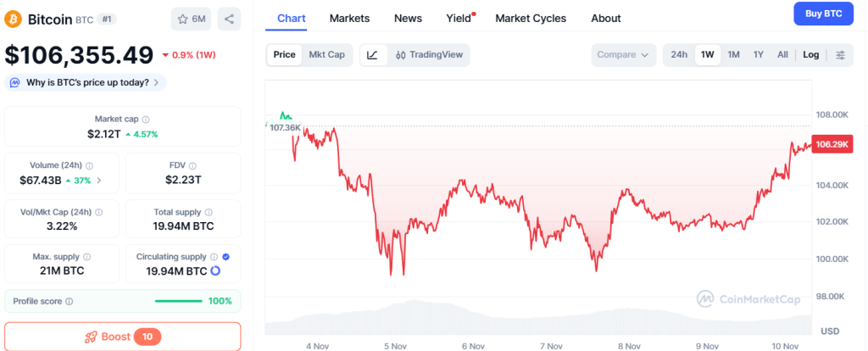Go to the Market Cycles tab

click(531, 18)
